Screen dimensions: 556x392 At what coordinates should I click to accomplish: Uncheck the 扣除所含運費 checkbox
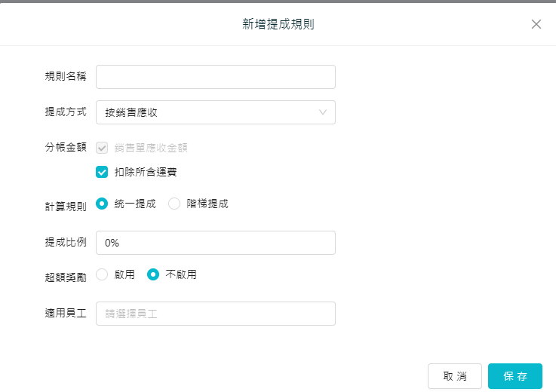click(x=103, y=172)
